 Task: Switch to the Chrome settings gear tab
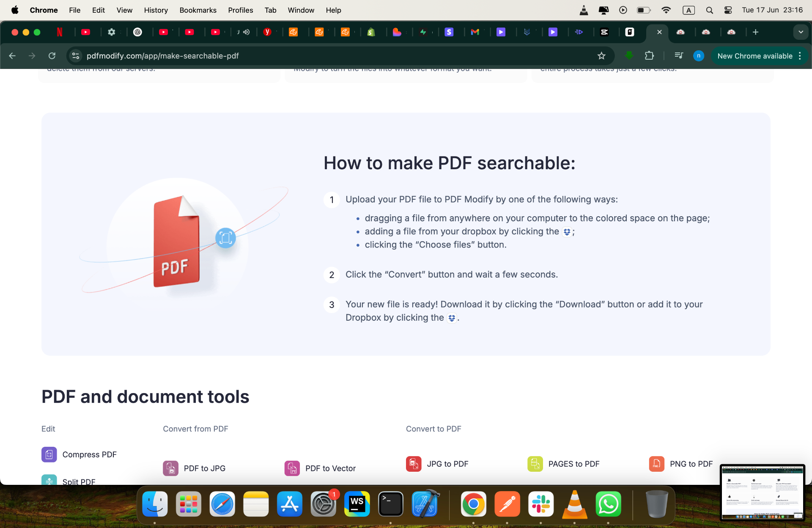click(112, 32)
